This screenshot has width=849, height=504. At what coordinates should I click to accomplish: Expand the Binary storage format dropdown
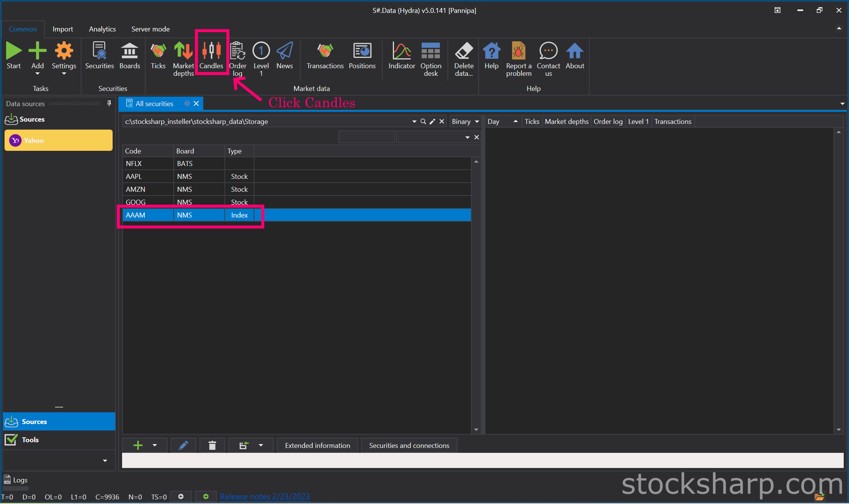(477, 122)
